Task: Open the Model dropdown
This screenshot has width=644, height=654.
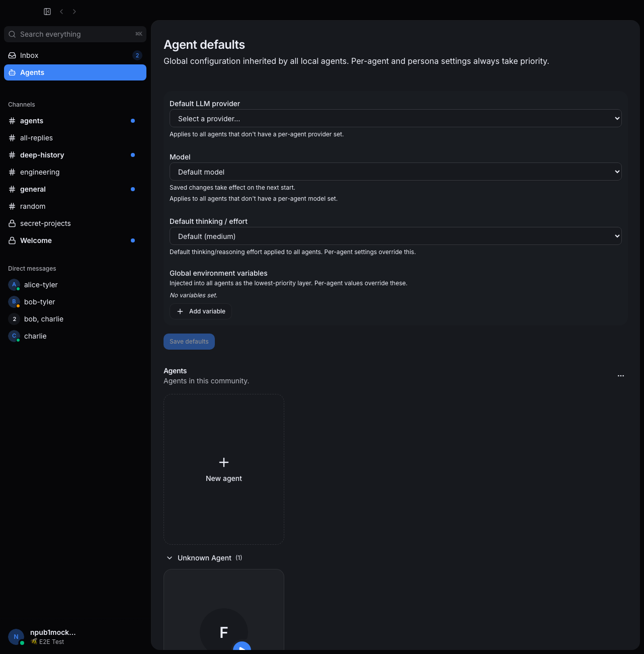Action: (395, 172)
